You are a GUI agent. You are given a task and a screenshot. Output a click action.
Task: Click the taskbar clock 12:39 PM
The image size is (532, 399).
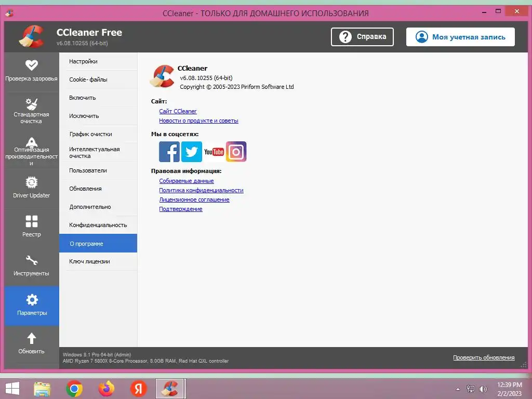[x=509, y=385]
